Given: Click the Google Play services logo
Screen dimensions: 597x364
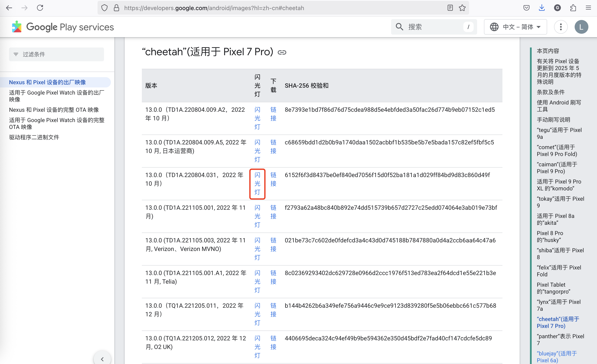Looking at the screenshot, I should (x=63, y=27).
